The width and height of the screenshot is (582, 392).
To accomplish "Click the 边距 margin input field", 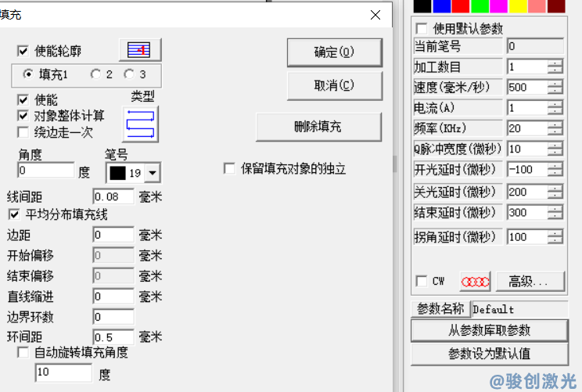I will [x=113, y=235].
